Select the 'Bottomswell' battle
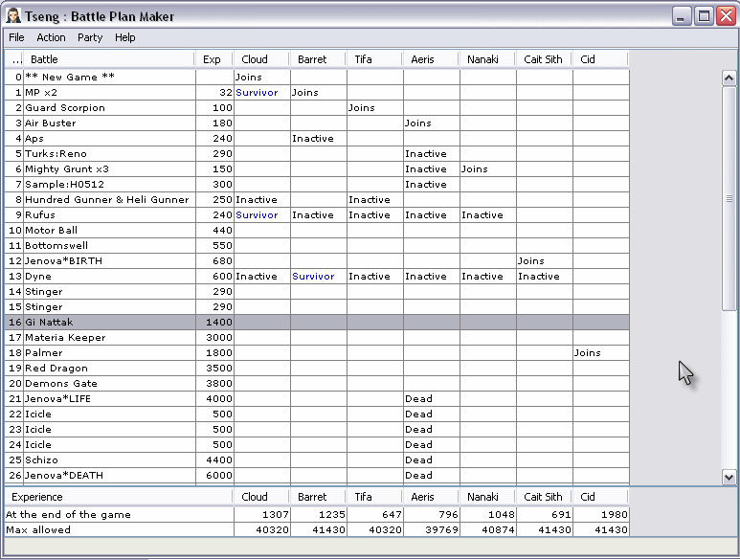The width and height of the screenshot is (740, 560). click(317, 246)
